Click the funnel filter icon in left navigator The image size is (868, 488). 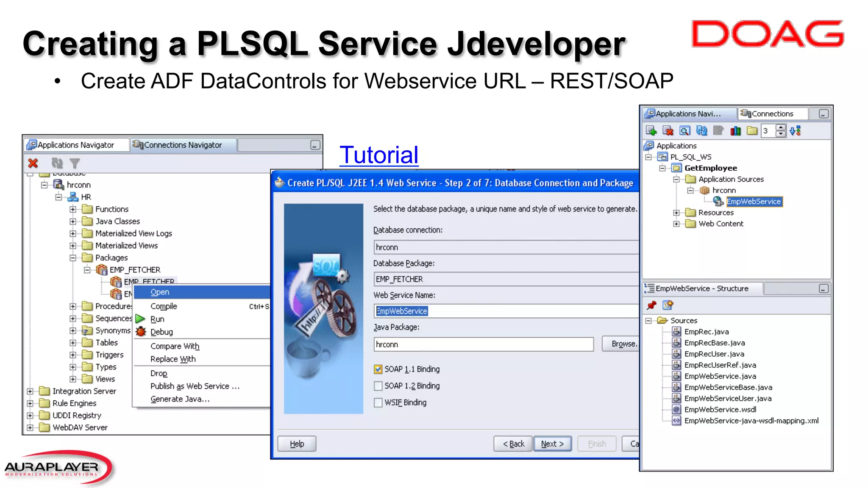point(75,163)
